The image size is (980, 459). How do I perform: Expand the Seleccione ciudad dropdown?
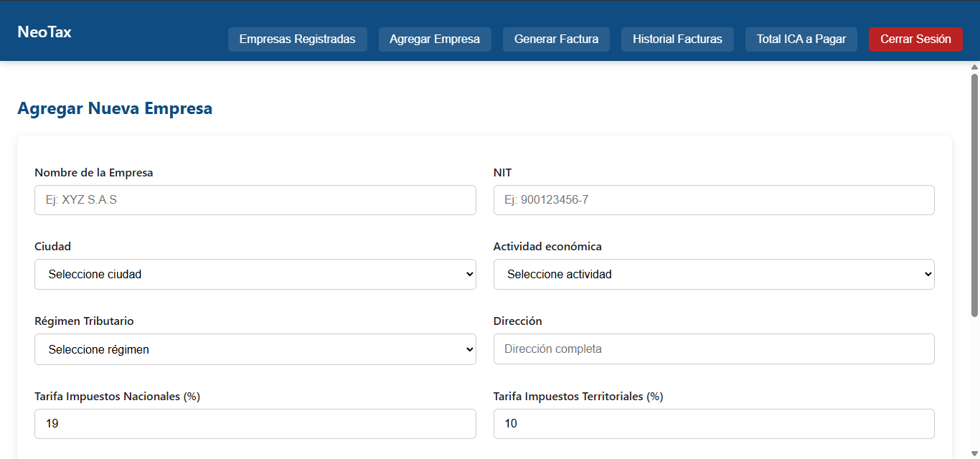255,275
